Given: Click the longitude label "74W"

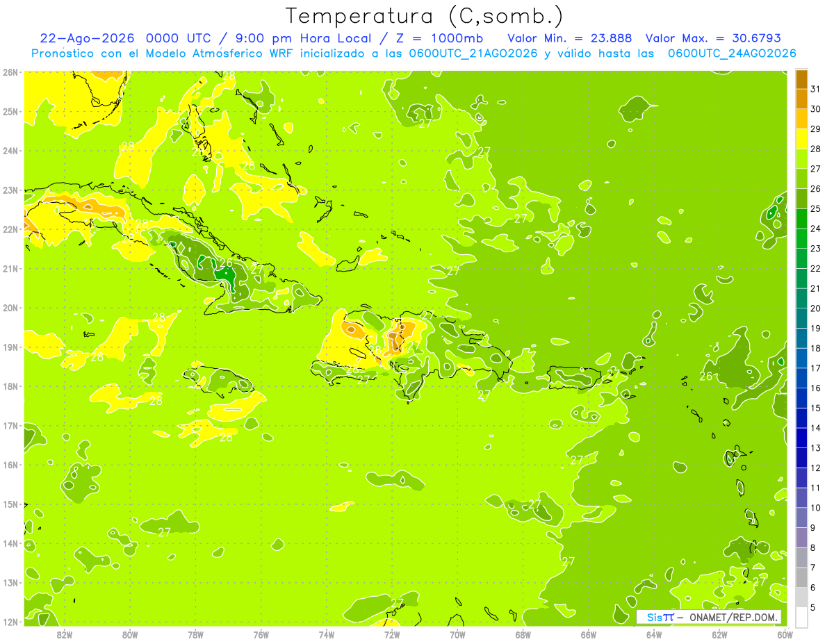Looking at the screenshot, I should 326,634.
